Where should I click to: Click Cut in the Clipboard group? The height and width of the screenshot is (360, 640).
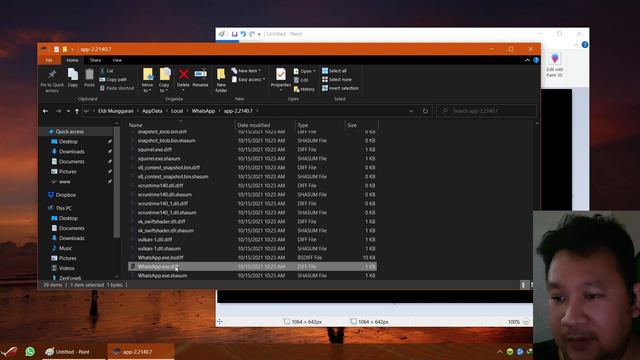coord(107,71)
